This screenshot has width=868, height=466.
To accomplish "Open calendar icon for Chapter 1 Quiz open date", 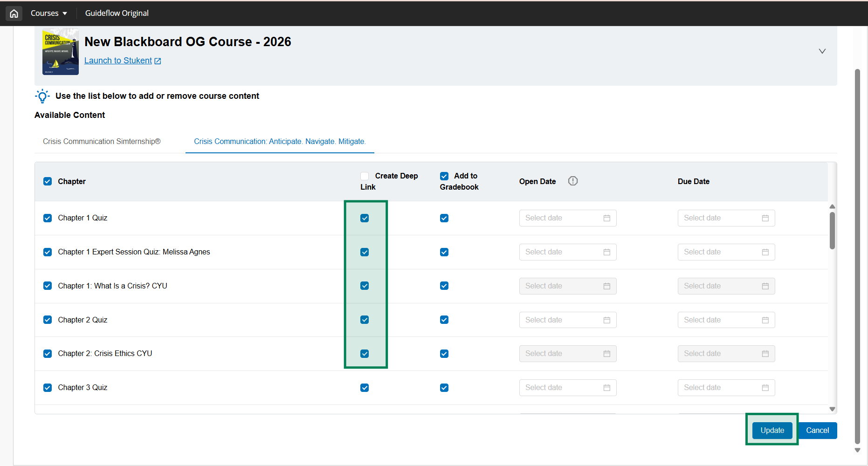I will coord(606,218).
